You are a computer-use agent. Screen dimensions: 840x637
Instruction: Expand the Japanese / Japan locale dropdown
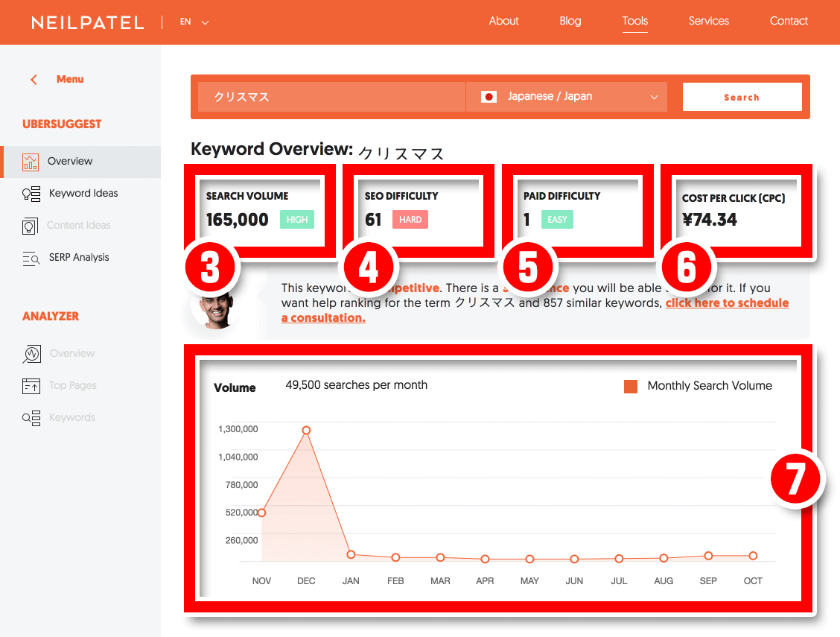pos(567,97)
